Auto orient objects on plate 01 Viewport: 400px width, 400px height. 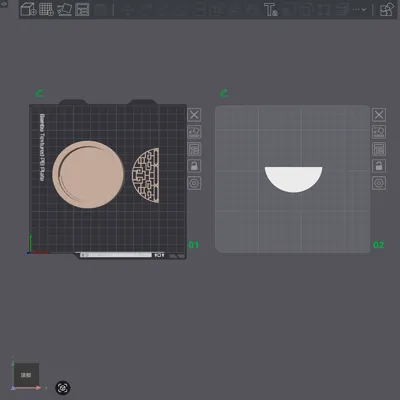point(194,132)
